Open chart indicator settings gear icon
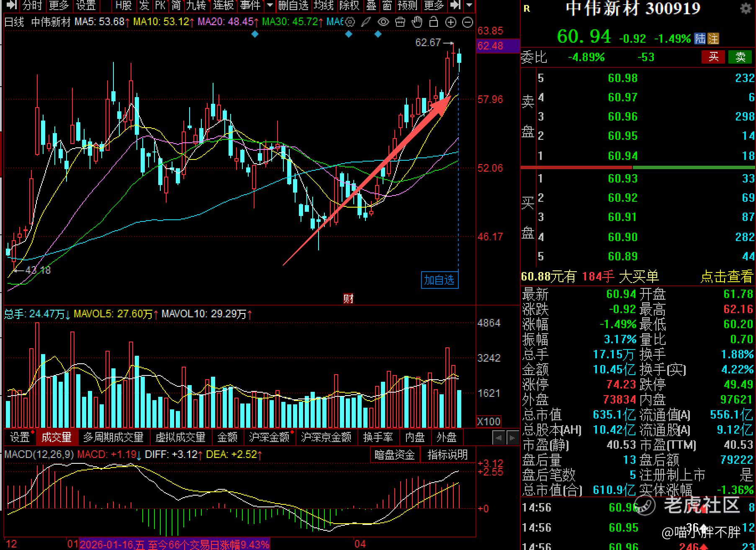This screenshot has height=550, width=756. 350,22
